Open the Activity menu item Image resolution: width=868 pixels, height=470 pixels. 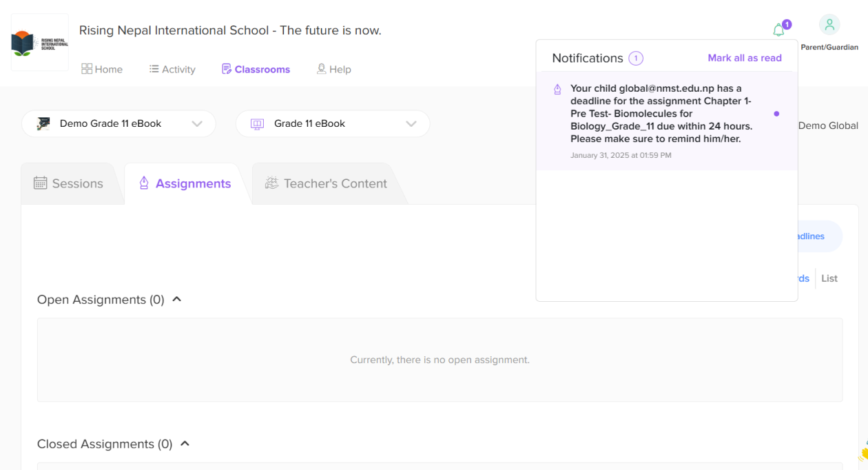[x=172, y=69]
